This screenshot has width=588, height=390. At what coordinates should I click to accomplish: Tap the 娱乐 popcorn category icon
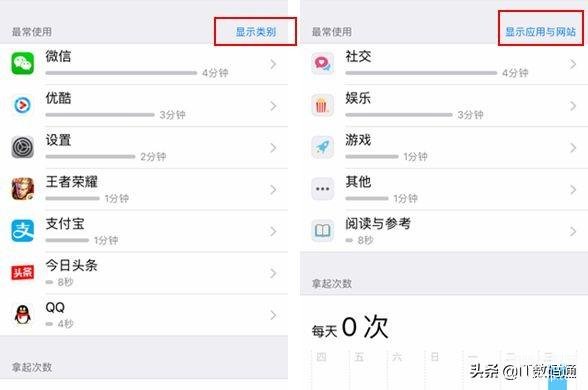(x=322, y=105)
